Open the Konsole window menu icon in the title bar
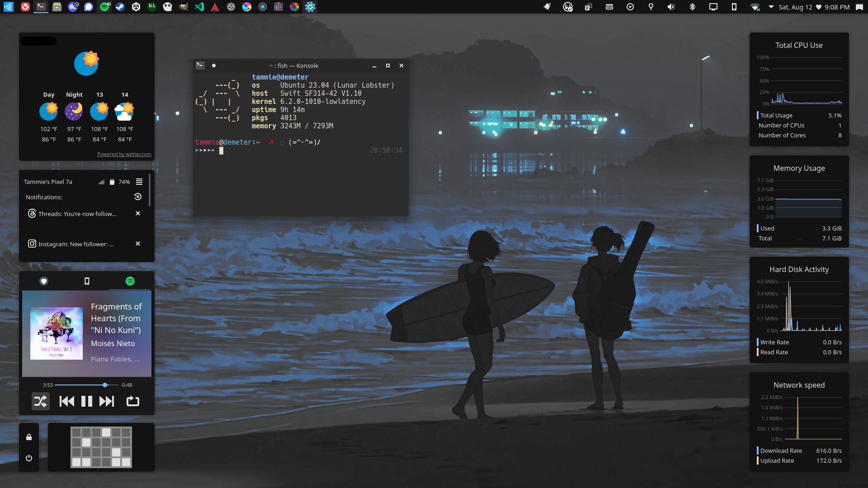 [x=200, y=66]
